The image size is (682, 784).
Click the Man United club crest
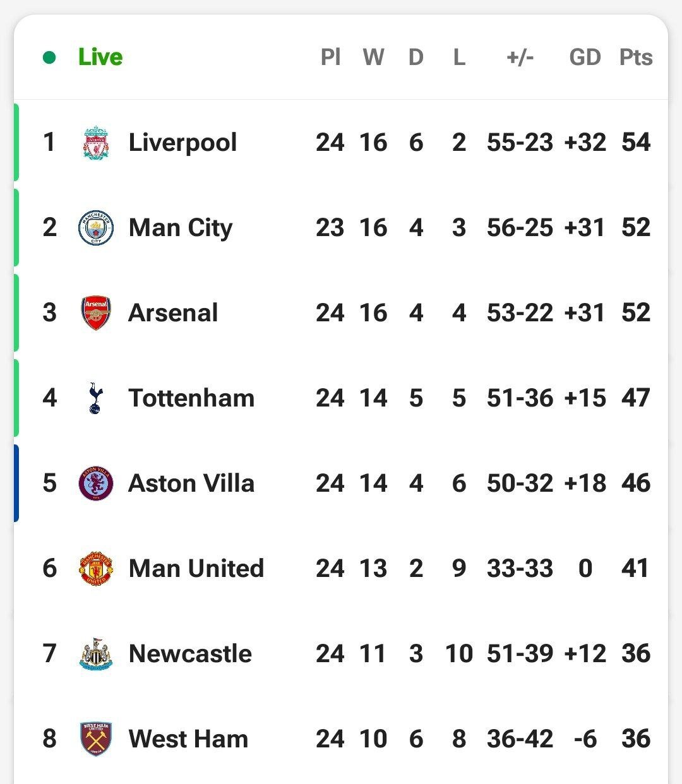[96, 569]
